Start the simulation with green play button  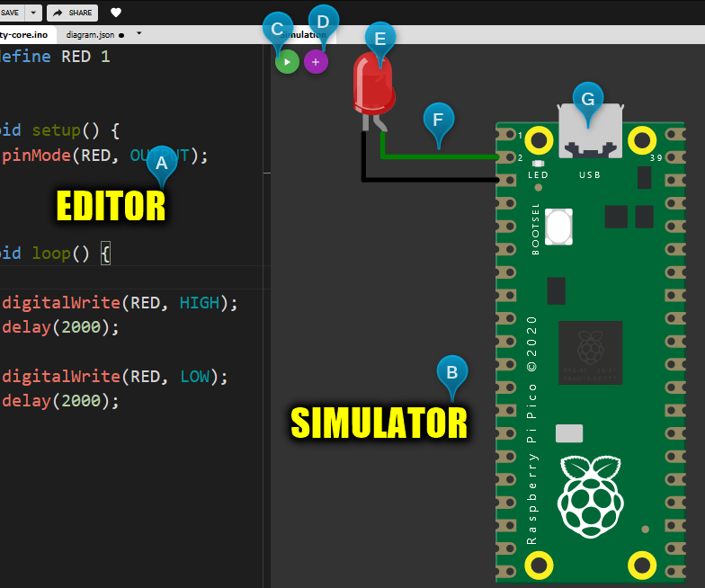coord(287,62)
